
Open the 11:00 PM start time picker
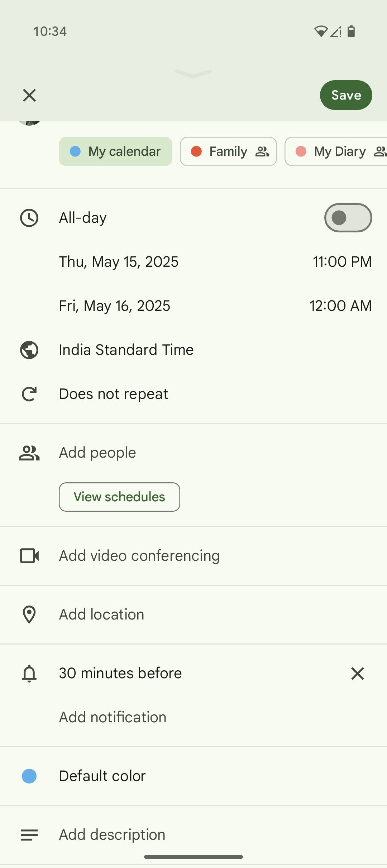[x=342, y=262]
